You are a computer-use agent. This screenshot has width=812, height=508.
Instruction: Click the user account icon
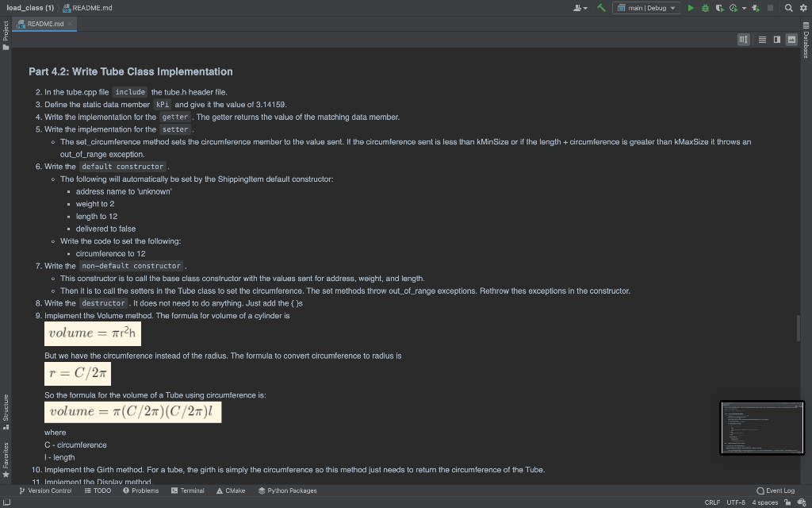coord(580,8)
